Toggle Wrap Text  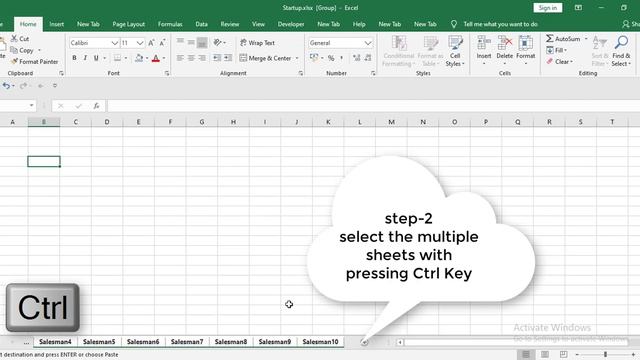(257, 42)
